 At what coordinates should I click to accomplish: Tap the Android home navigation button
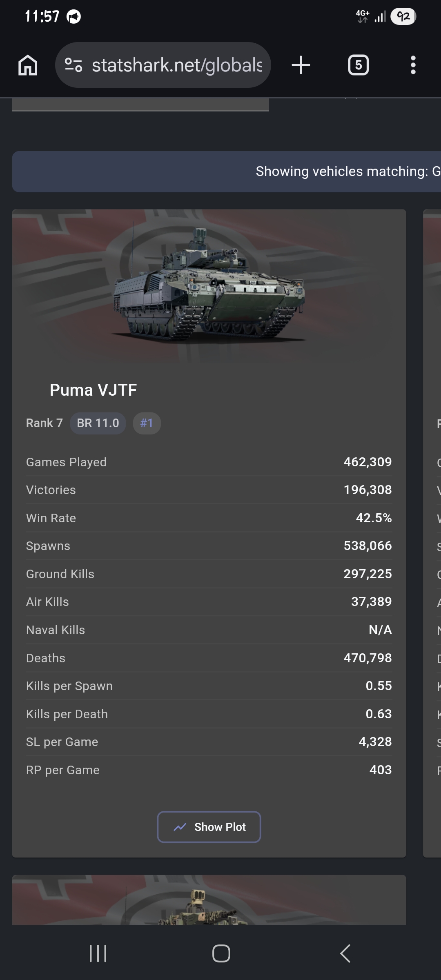coord(221,953)
